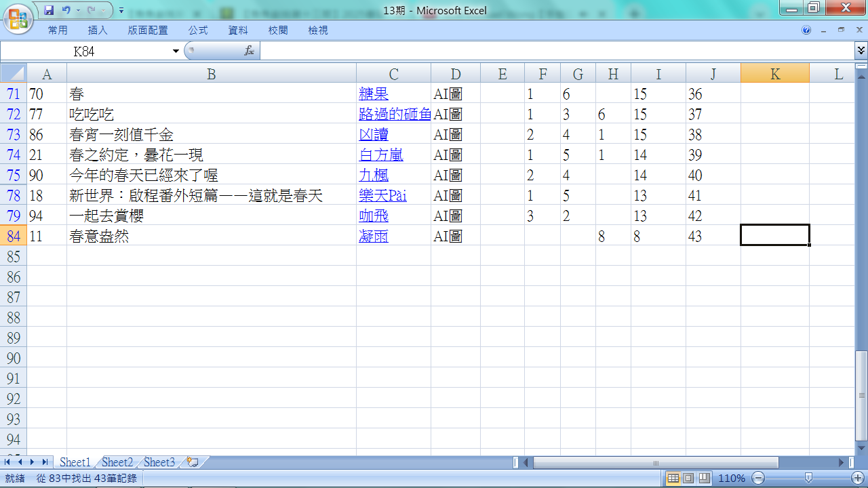This screenshot has height=488, width=868.
Task: Click into the formula bar
Action: (x=556, y=51)
